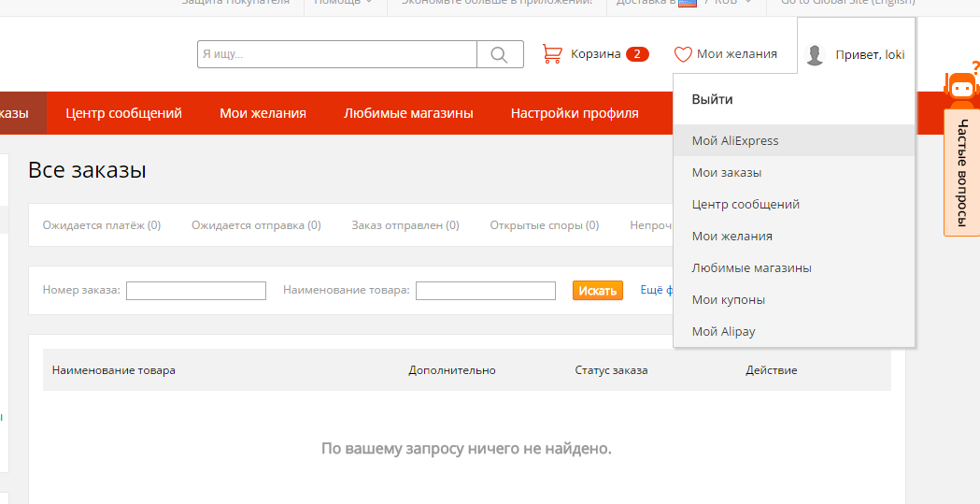Choose 'Мои заказы' in account dropdown
Viewport: 980px width, 504px height.
(x=794, y=173)
